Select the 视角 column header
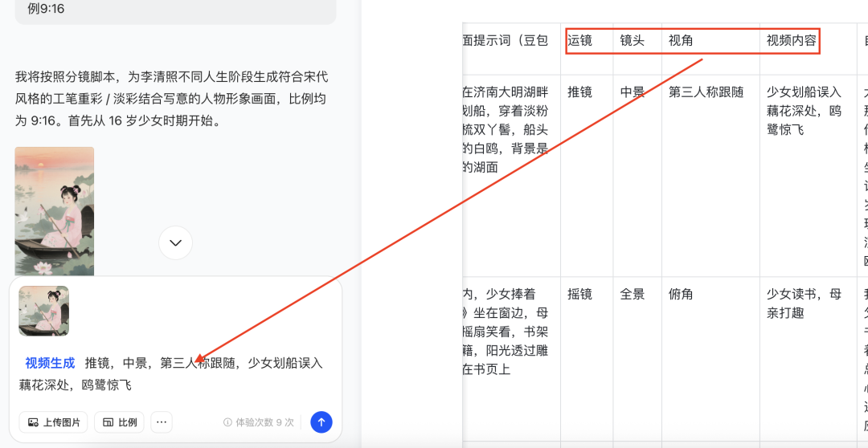 681,41
